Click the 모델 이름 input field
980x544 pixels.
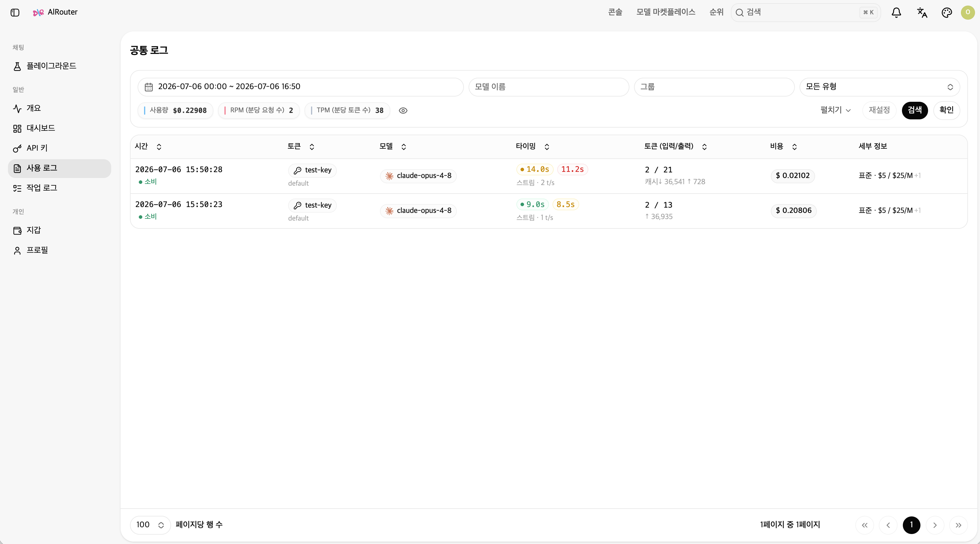(549, 87)
